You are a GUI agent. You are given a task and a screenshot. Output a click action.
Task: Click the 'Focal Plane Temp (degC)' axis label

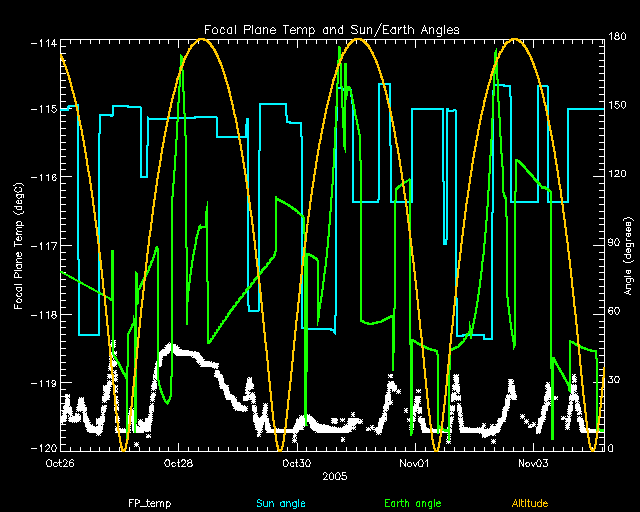pyautogui.click(x=18, y=244)
